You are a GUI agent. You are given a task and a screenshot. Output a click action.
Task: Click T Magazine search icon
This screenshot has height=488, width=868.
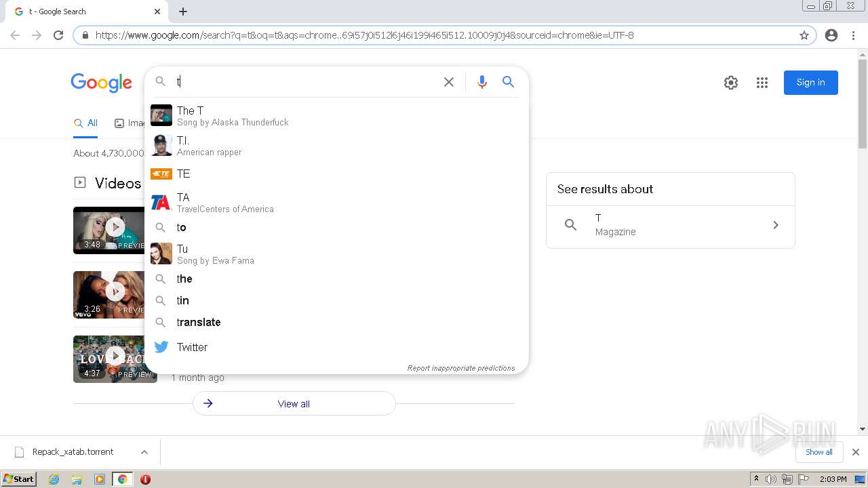coord(571,225)
